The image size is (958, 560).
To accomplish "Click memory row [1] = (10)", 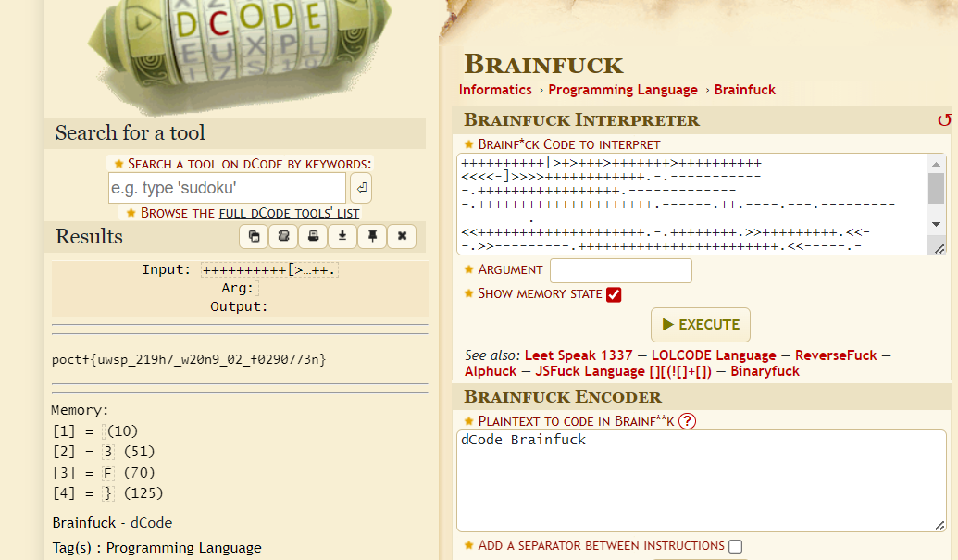I will tap(95, 431).
